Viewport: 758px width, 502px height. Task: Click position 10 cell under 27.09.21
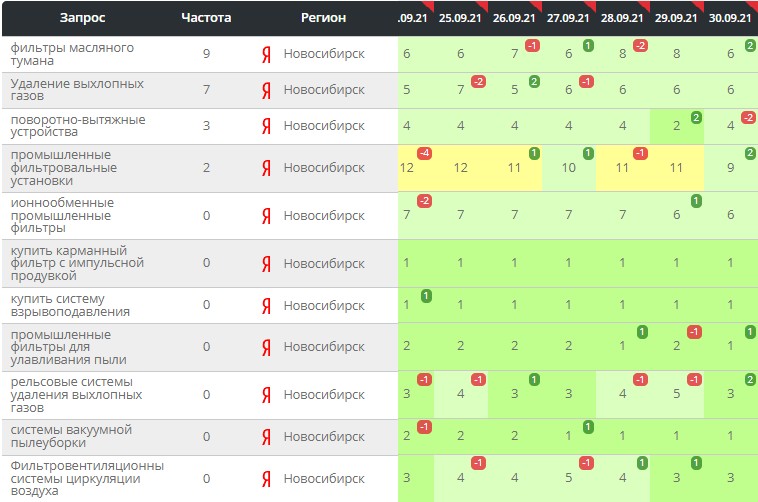pos(568,168)
